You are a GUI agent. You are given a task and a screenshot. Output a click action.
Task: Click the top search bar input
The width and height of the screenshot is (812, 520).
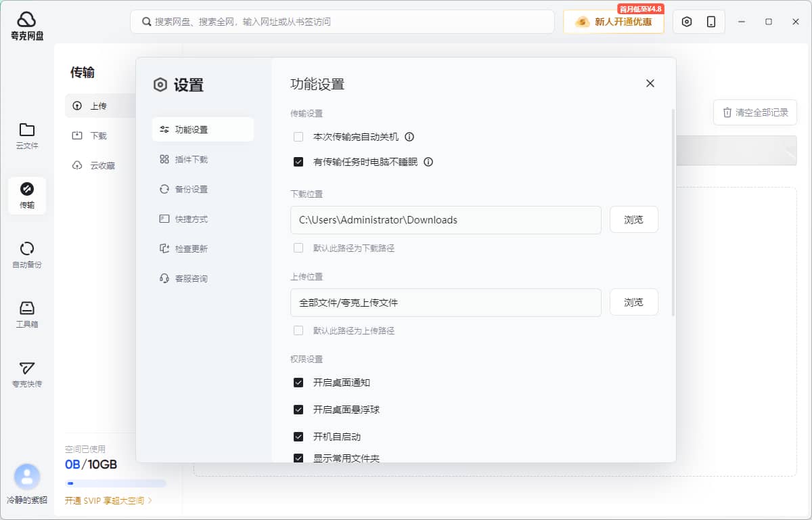tap(342, 22)
